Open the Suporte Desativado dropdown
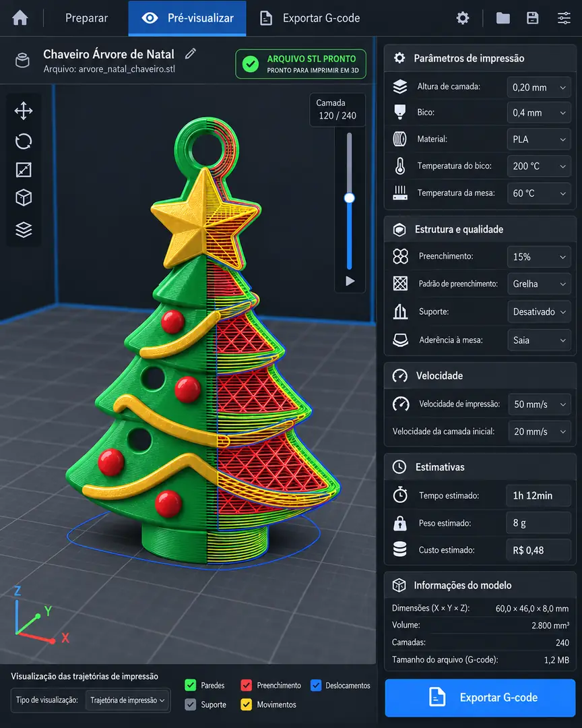582x728 pixels. (539, 312)
